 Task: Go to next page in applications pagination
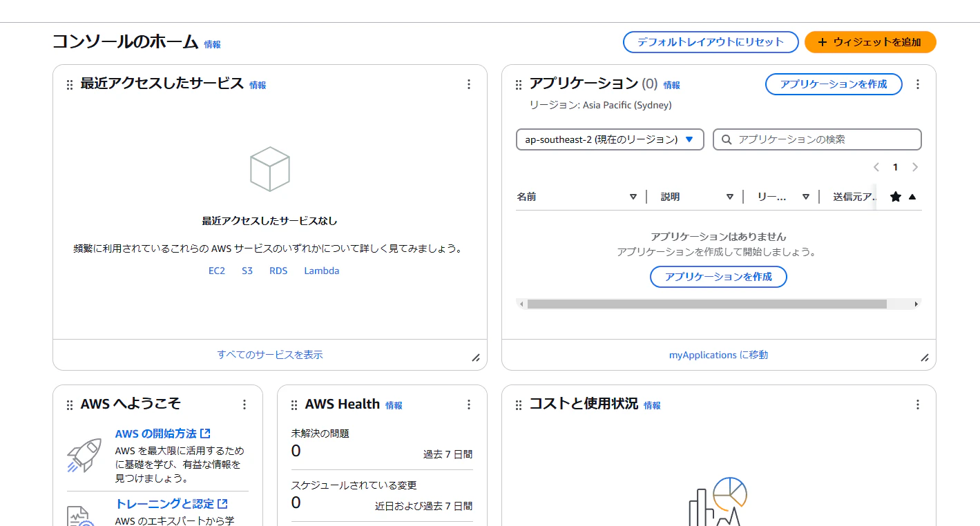click(x=915, y=167)
